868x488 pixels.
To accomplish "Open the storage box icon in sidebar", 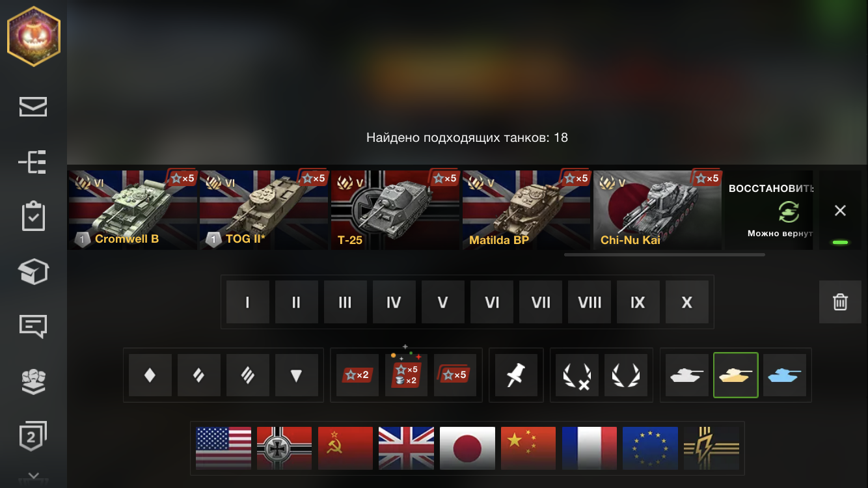I will click(x=33, y=271).
